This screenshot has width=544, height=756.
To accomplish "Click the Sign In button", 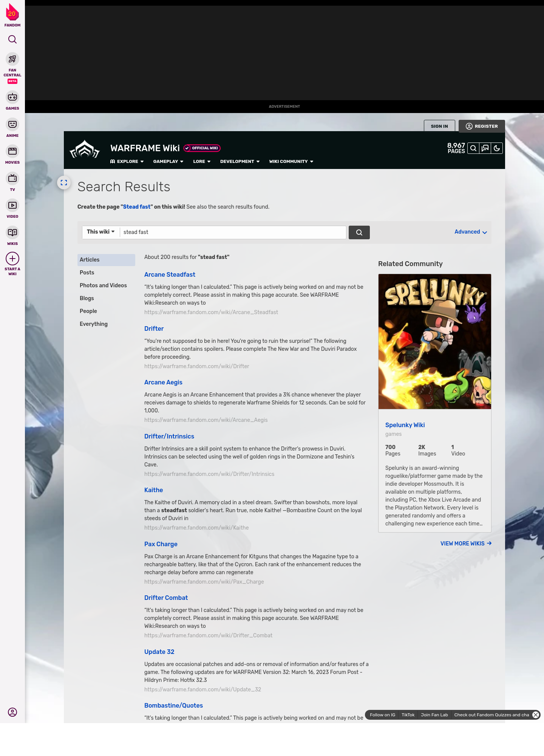I will click(x=439, y=126).
